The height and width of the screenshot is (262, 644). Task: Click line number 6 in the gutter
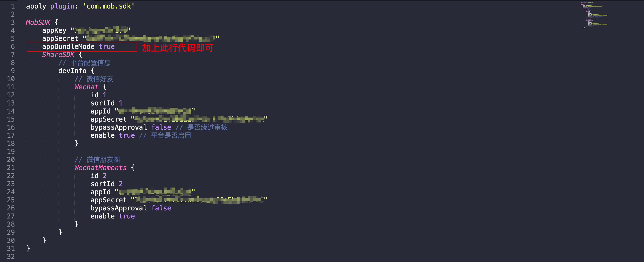[x=13, y=47]
